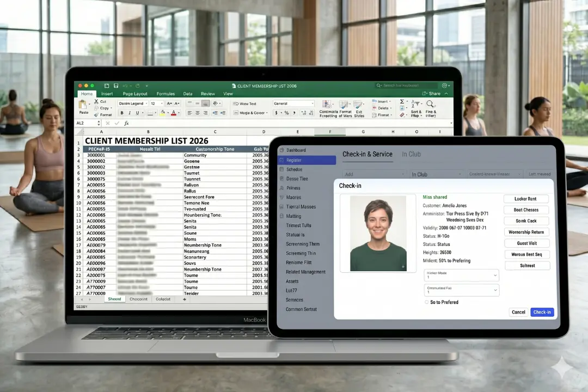The height and width of the screenshot is (392, 588).
Task: Apply percent style format
Action: click(286, 113)
